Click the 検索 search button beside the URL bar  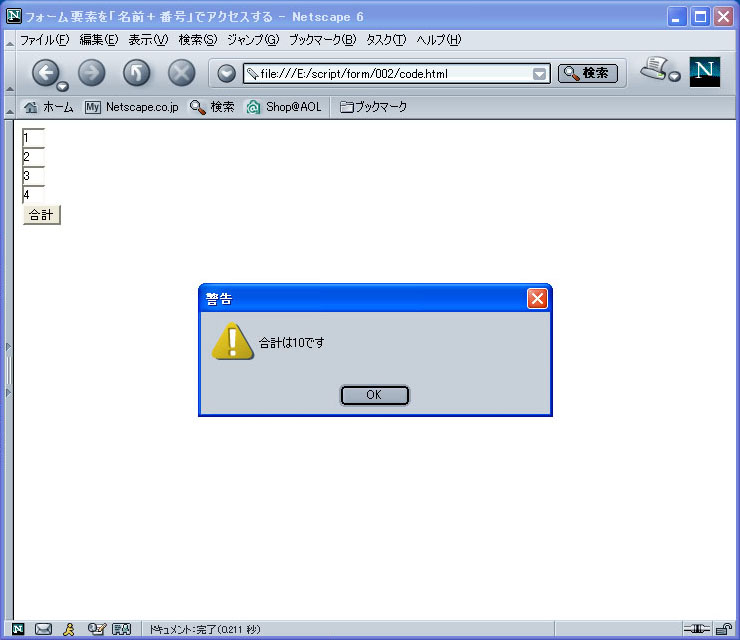(588, 73)
